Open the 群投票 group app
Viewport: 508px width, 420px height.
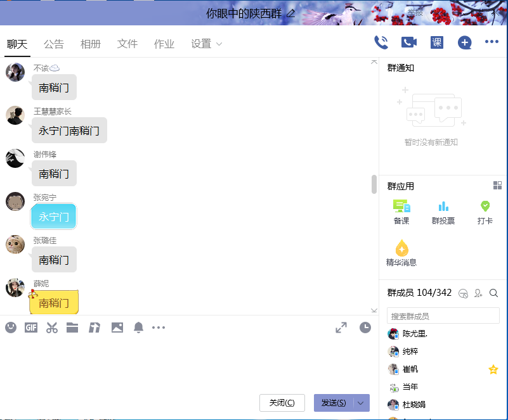(x=443, y=212)
